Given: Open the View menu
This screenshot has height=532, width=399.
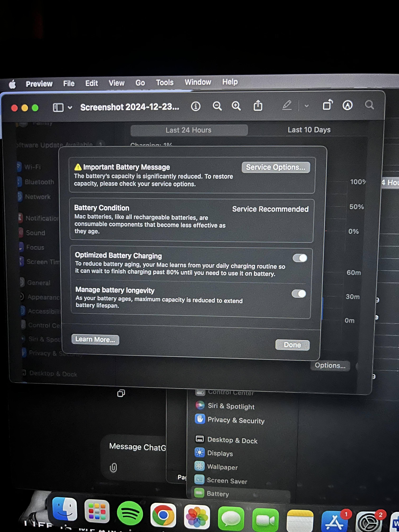Looking at the screenshot, I should (x=116, y=83).
